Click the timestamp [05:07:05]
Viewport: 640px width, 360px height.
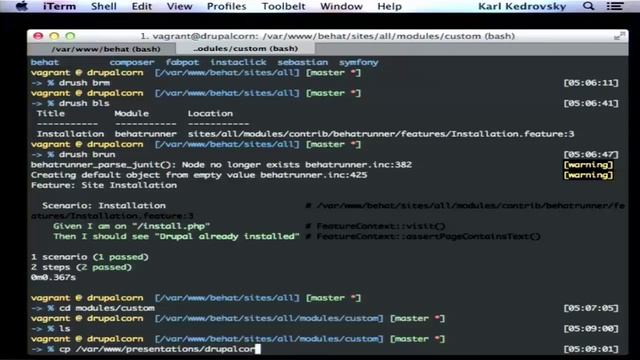point(591,308)
